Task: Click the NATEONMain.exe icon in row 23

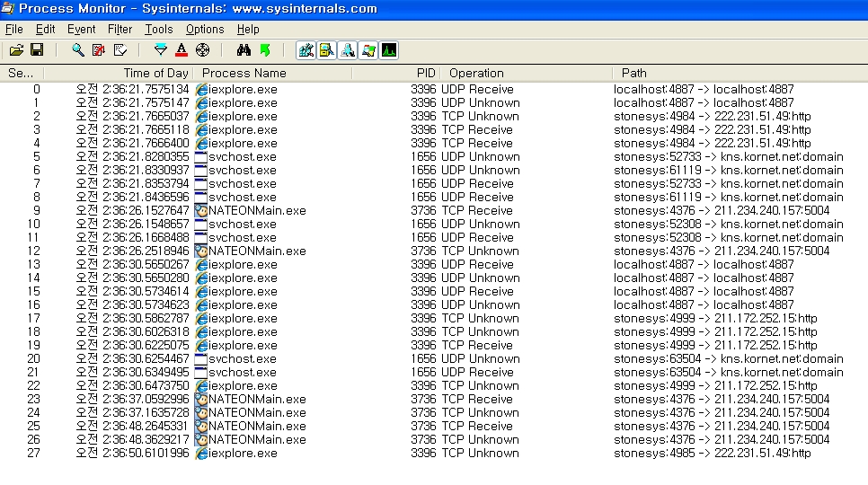Action: tap(201, 400)
